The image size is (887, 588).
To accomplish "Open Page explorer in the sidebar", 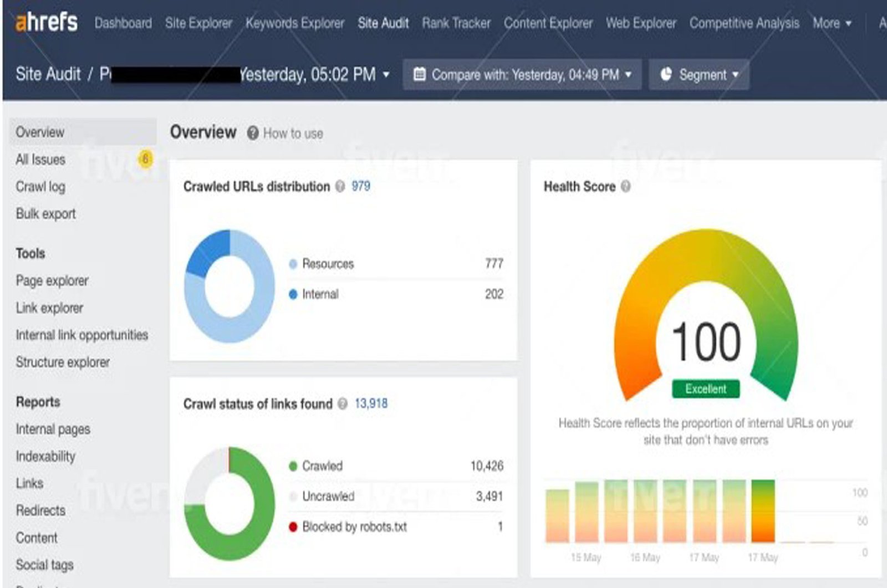I will click(52, 281).
